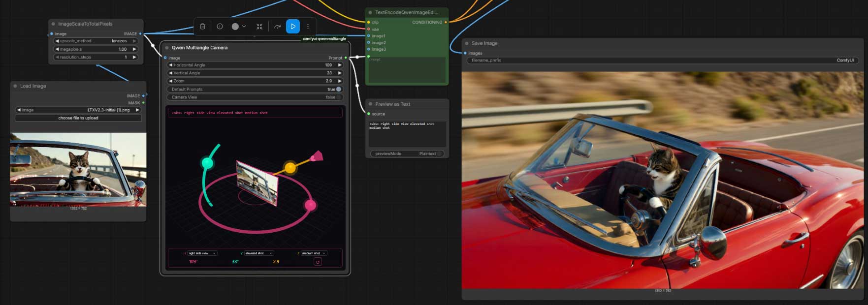This screenshot has width=868, height=305.
Task: Click the filename_prefix input field
Action: [x=662, y=60]
